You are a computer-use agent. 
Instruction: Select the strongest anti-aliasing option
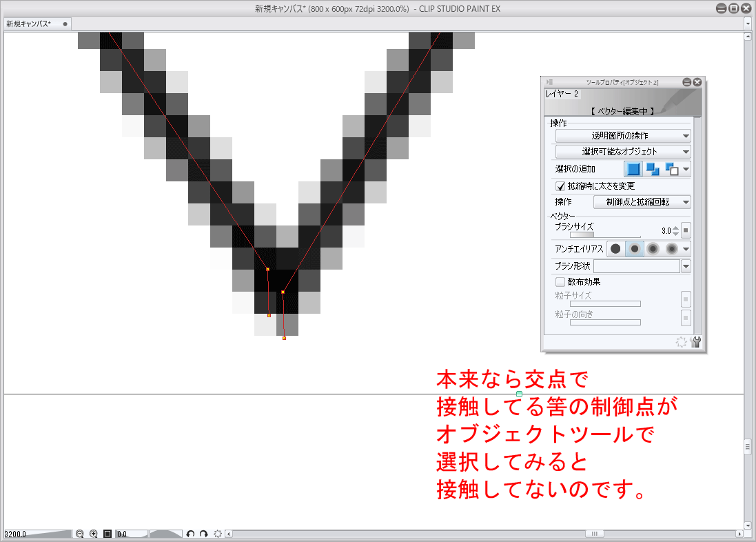[x=671, y=249]
